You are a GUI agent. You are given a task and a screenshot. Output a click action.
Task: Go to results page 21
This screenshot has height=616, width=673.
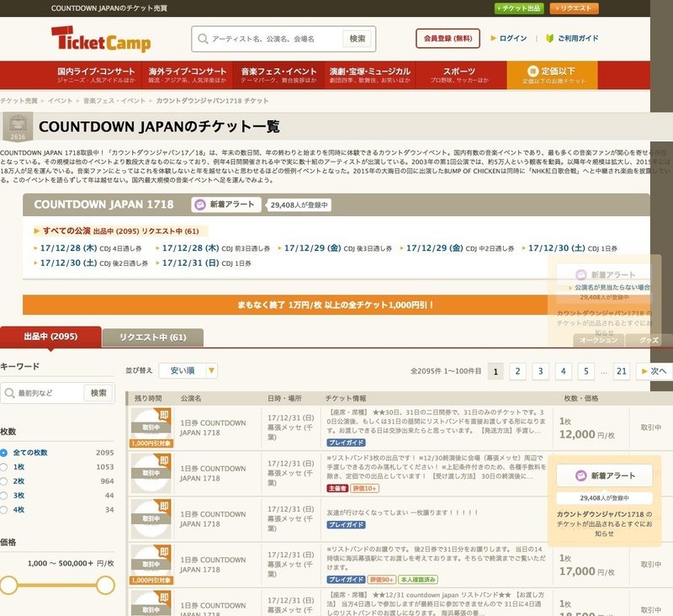[x=622, y=371]
